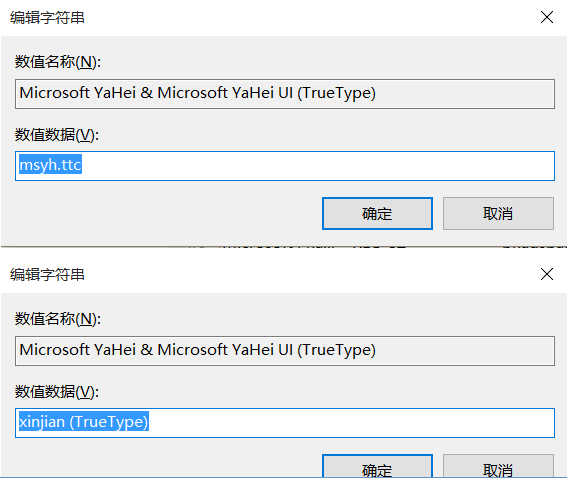567x478 pixels.
Task: Click the highlighted msyh.ttc text
Action: 50,165
